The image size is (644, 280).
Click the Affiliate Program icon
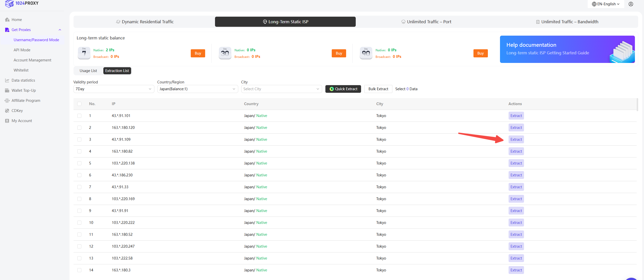tap(7, 101)
